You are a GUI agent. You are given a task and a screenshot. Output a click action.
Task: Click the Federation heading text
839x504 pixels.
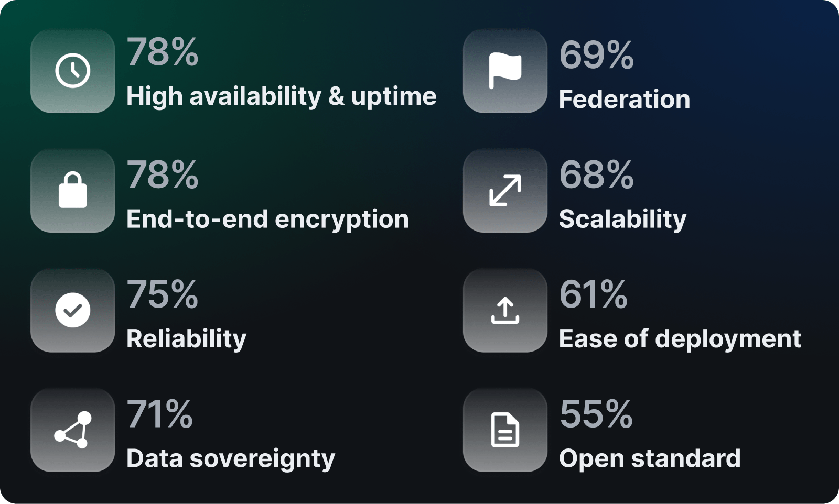(625, 99)
